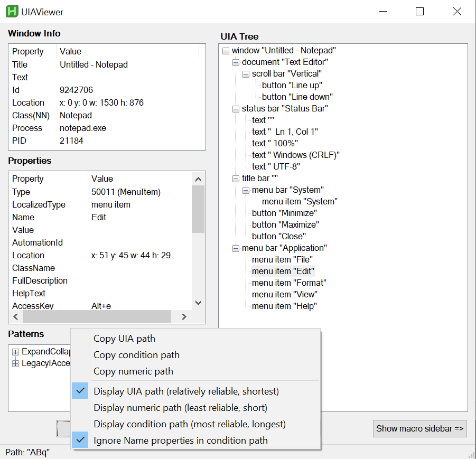Click the green UIAViewer icon in title bar
Image resolution: width=476 pixels, height=459 pixels.
pyautogui.click(x=12, y=11)
